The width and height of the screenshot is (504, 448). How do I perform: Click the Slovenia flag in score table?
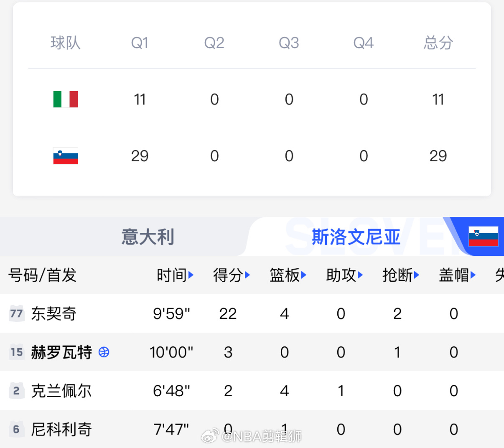[x=66, y=156]
